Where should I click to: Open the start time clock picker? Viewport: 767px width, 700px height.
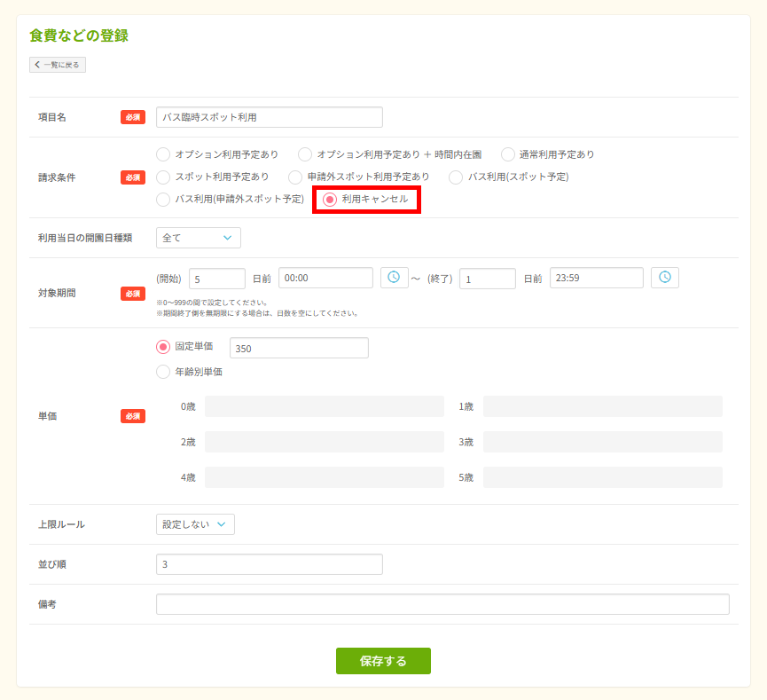pyautogui.click(x=395, y=278)
